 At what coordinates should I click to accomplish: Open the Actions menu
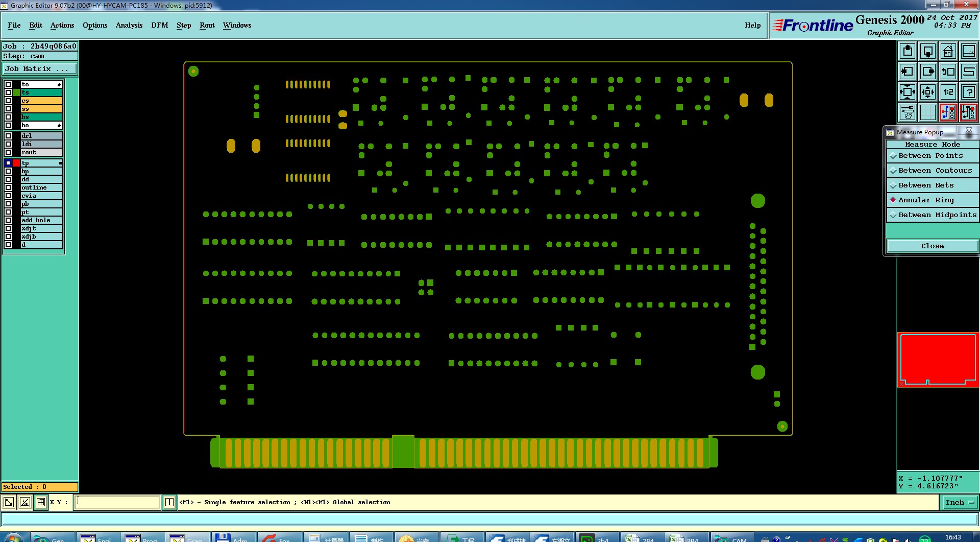[x=62, y=25]
